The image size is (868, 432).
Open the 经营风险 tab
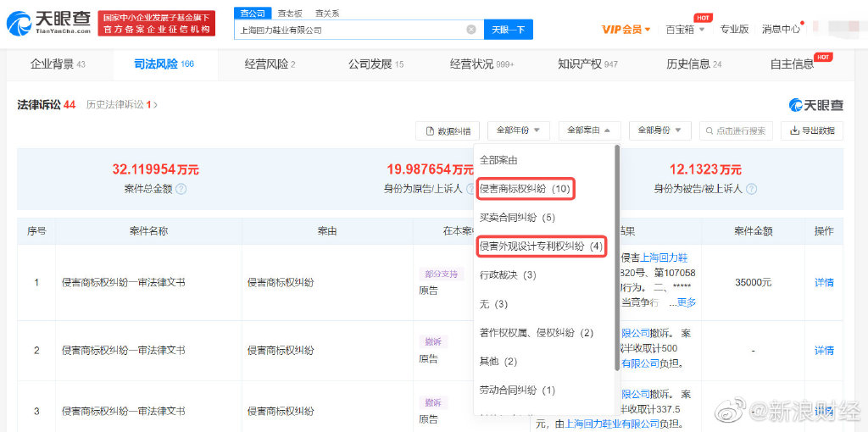click(270, 64)
